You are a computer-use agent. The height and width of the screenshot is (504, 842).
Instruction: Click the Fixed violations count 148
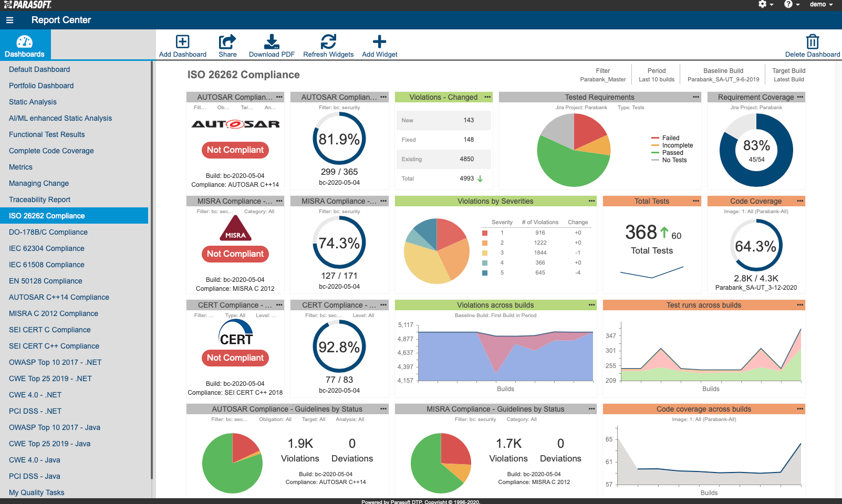tap(469, 140)
